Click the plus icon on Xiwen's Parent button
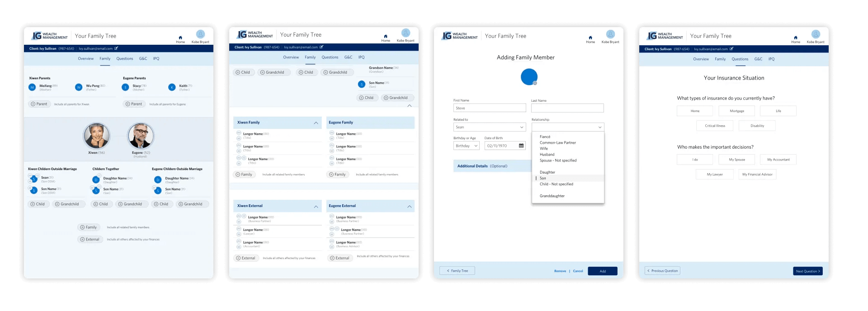 [33, 104]
